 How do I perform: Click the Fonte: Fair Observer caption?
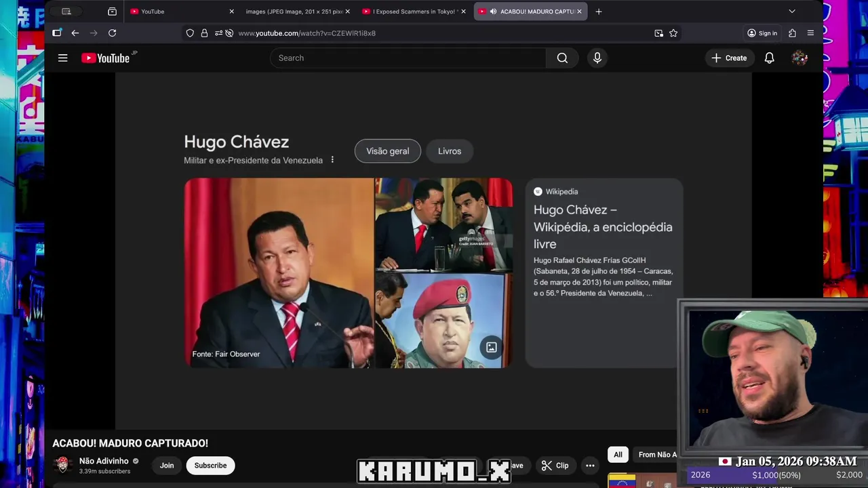pos(226,354)
